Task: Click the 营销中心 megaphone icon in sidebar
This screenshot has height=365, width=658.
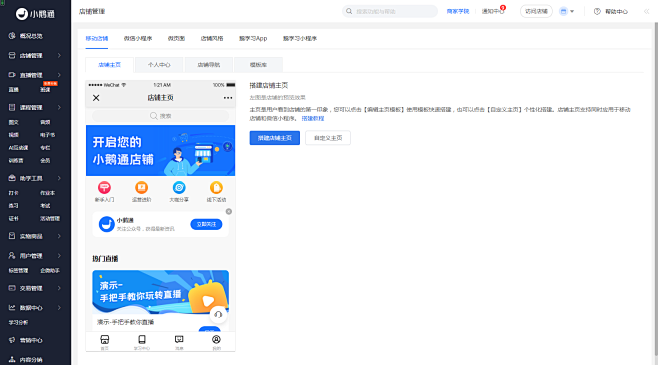Action: pos(12,340)
